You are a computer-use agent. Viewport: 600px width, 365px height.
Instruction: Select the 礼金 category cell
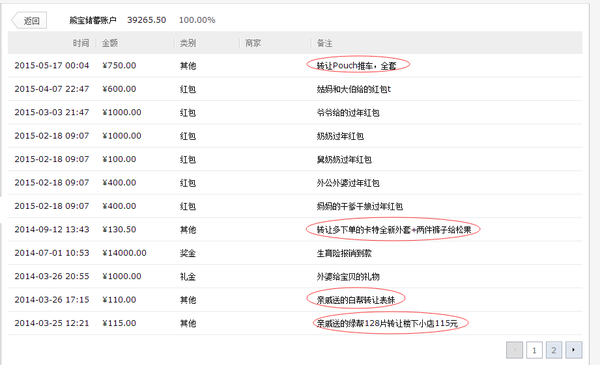click(x=188, y=277)
